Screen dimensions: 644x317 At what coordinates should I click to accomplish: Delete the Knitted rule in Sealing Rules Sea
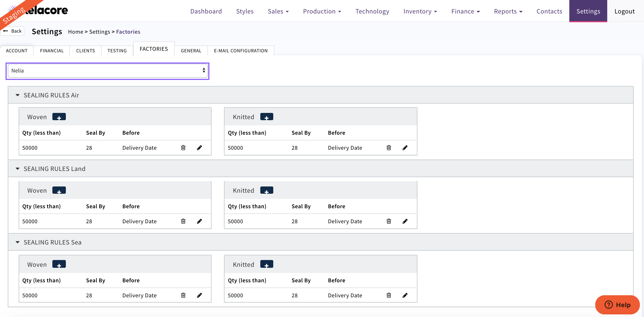pos(389,295)
